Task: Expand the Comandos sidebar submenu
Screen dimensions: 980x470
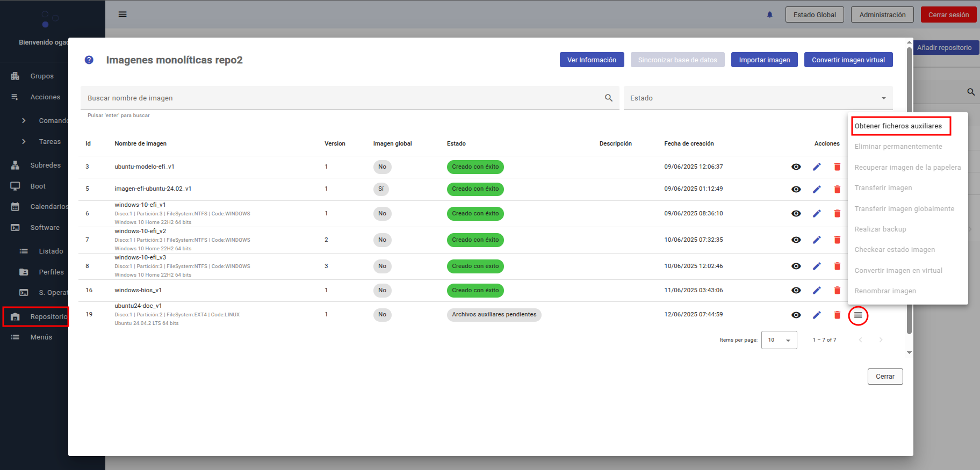Action: tap(24, 121)
